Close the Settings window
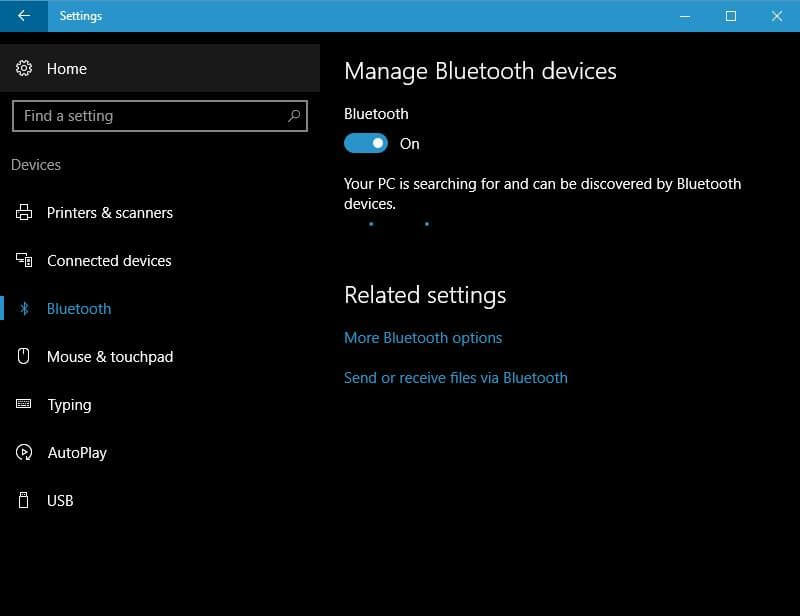 [x=777, y=16]
